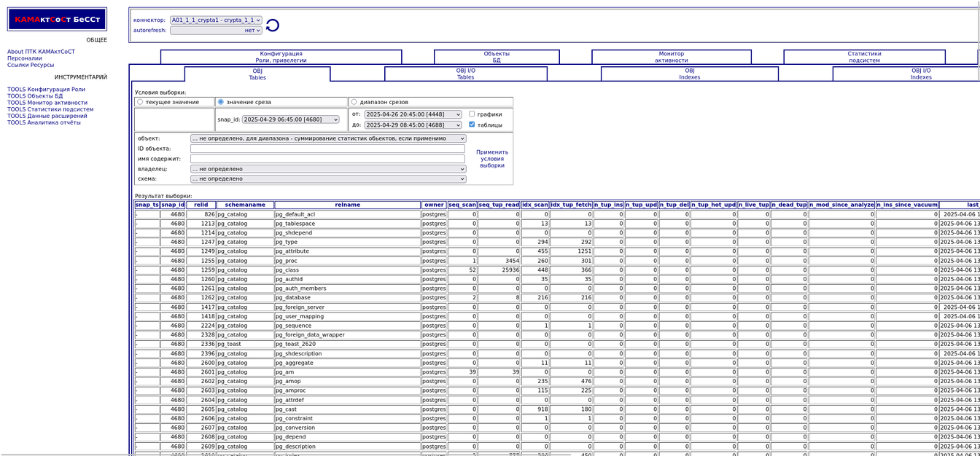
Task: Open the 'схема' dropdown
Action: point(328,178)
